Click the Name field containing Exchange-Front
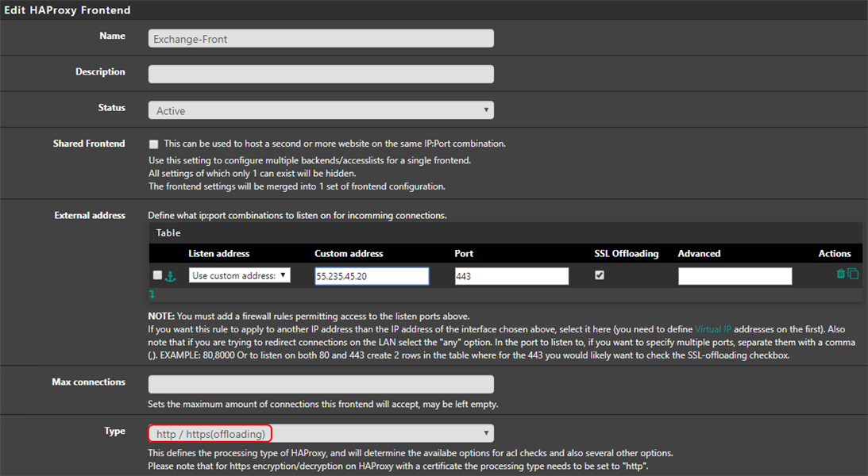Screen dimensions: 868x476 [x=321, y=38]
